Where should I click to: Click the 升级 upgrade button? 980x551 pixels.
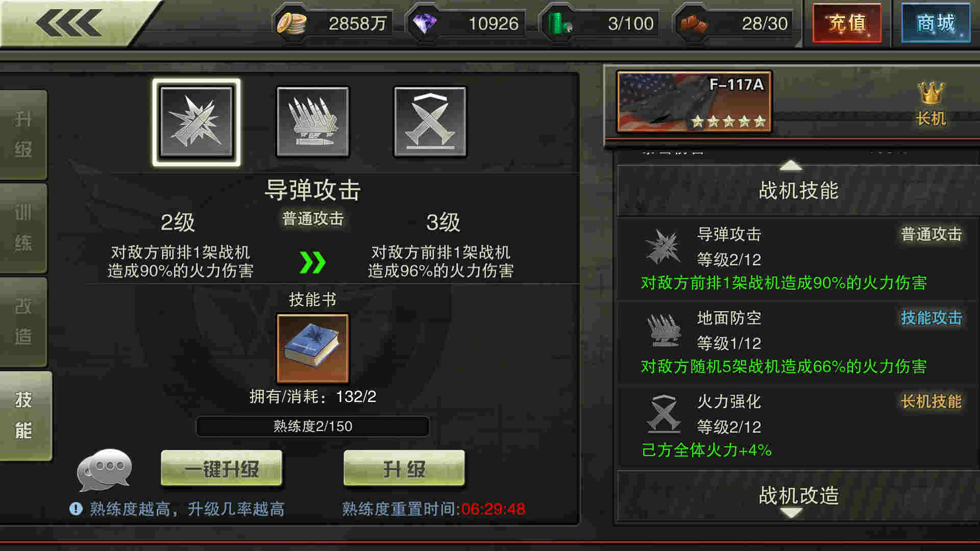tap(404, 468)
